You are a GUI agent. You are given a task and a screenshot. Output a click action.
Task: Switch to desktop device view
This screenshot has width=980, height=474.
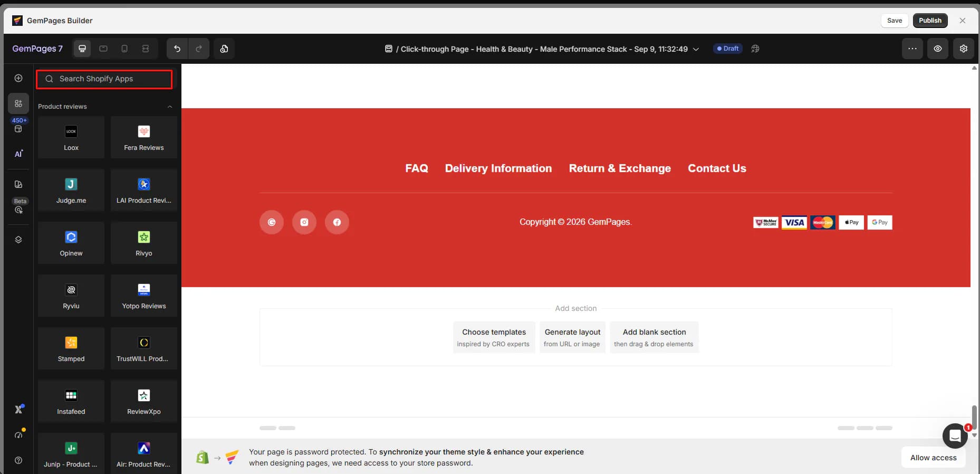(x=82, y=49)
